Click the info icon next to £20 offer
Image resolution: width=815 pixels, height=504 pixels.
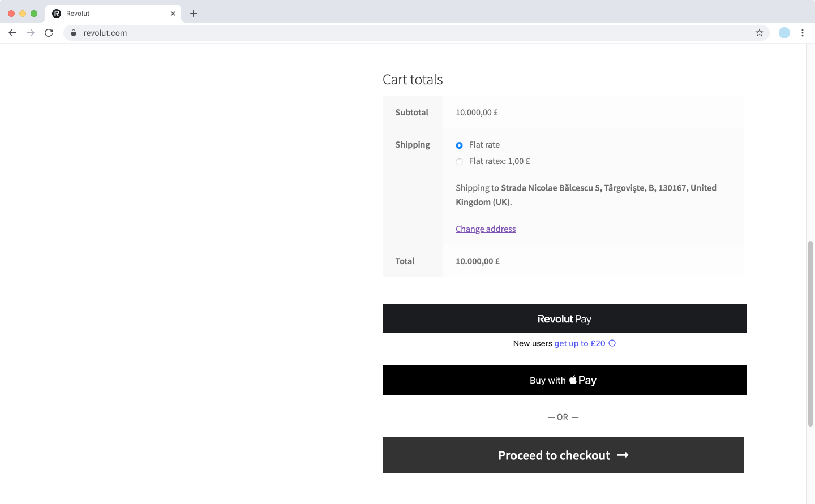(612, 343)
